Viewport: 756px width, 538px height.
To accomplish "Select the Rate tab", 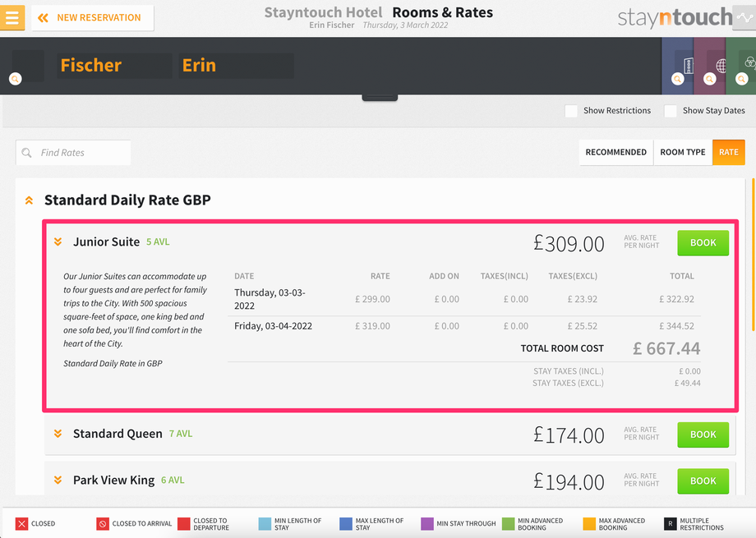I will 729,152.
